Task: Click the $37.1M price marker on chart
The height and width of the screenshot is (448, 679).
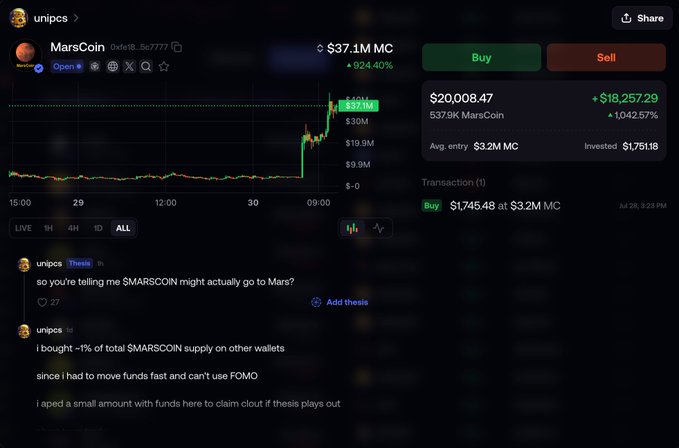Action: [x=359, y=106]
